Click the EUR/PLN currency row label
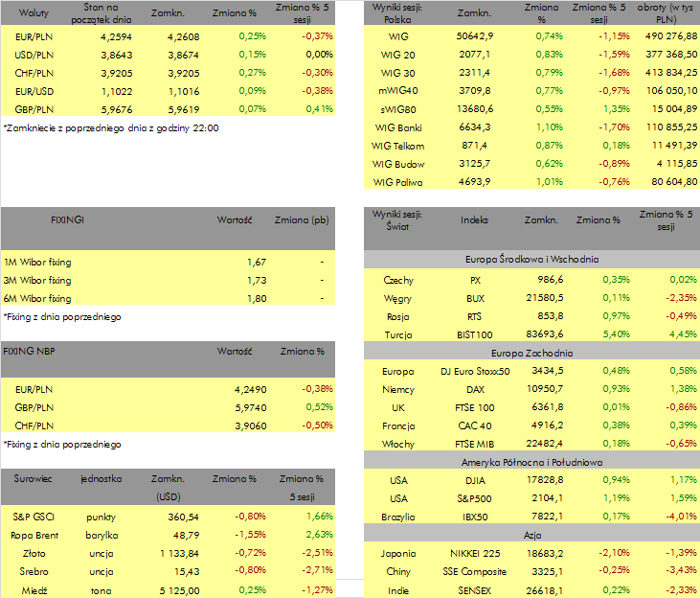This screenshot has width=700, height=598. pyautogui.click(x=34, y=37)
